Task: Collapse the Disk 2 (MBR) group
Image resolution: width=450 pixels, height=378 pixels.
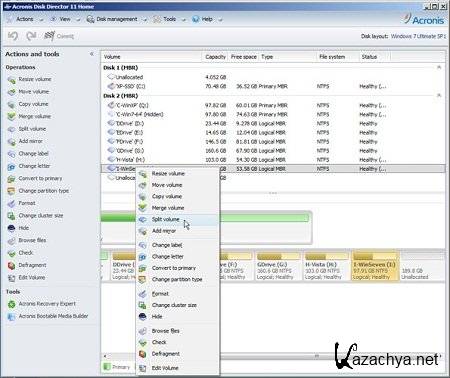Action: tap(439, 96)
